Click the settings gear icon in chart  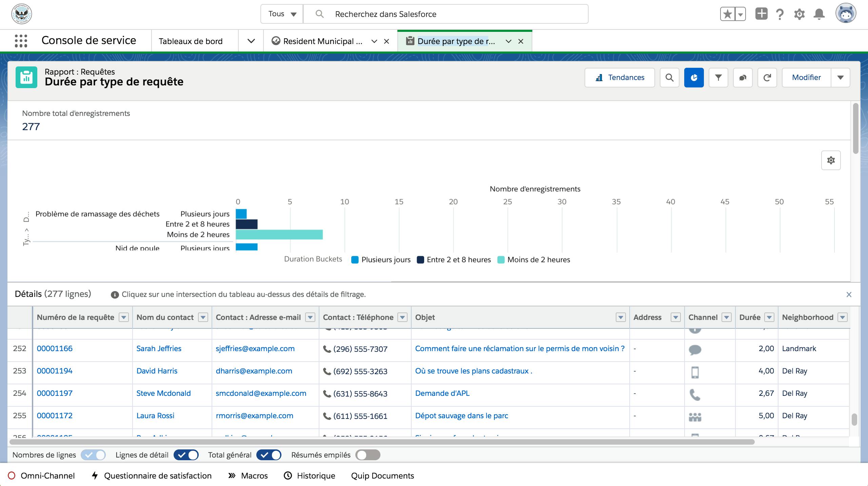[831, 160]
